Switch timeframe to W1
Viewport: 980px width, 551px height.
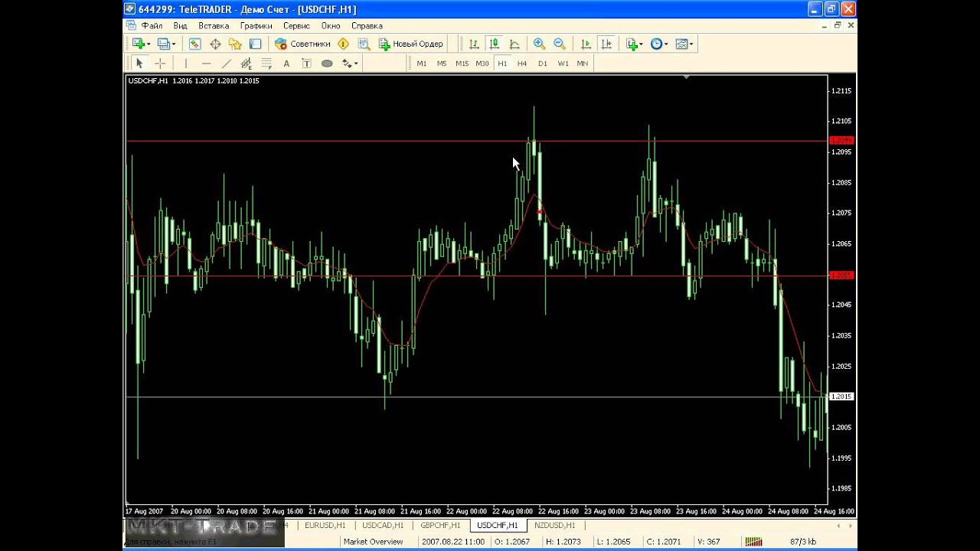(563, 64)
